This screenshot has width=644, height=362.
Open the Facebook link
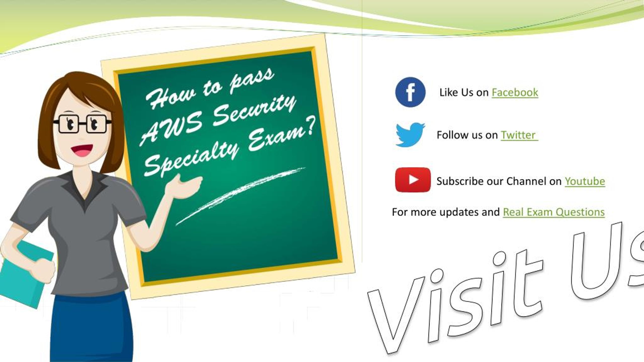[514, 92]
